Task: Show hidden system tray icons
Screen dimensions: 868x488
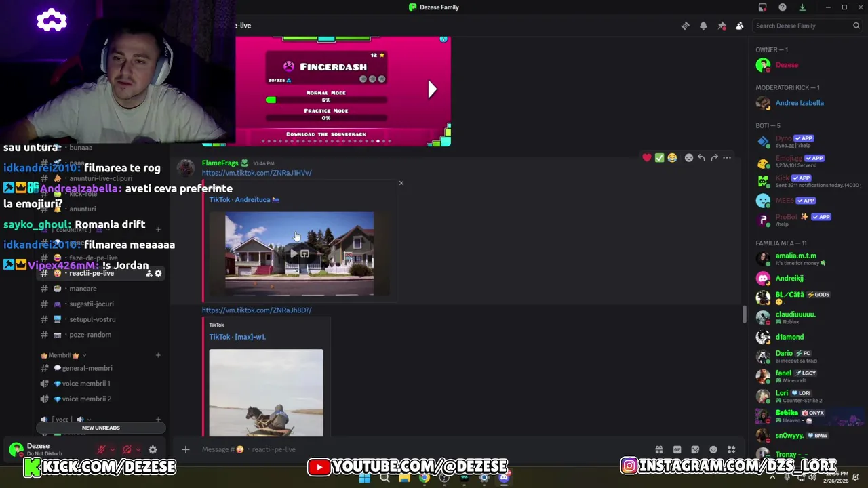Action: 772,478
